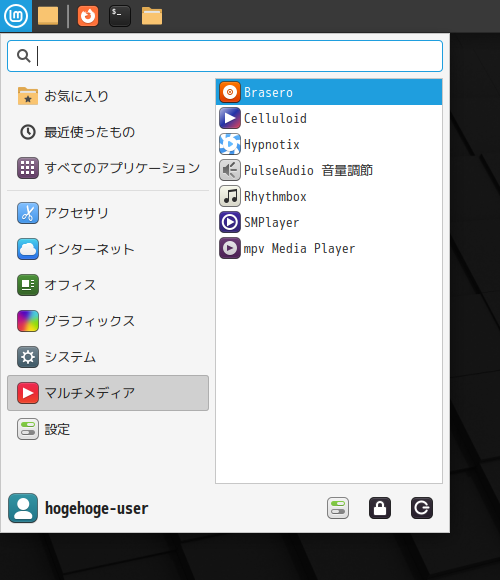This screenshot has height=580, width=500.
Task: Launch Rhythmbox music note icon
Action: pos(230,196)
